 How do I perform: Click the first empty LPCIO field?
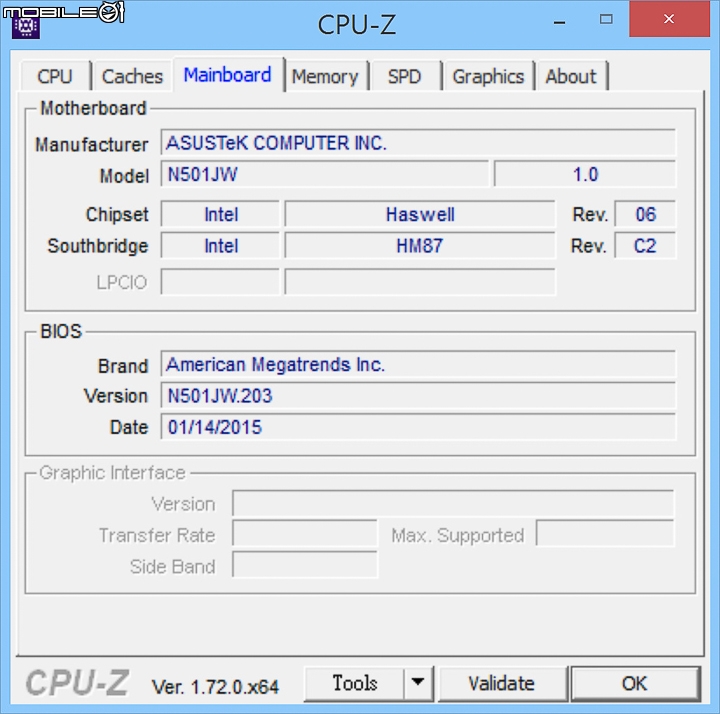pyautogui.click(x=220, y=281)
